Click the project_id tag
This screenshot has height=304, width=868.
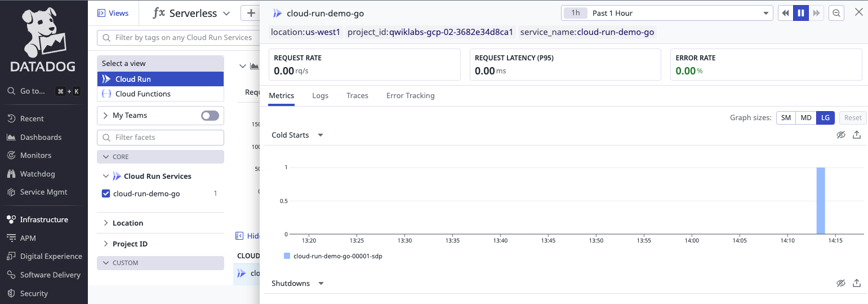[x=430, y=32]
